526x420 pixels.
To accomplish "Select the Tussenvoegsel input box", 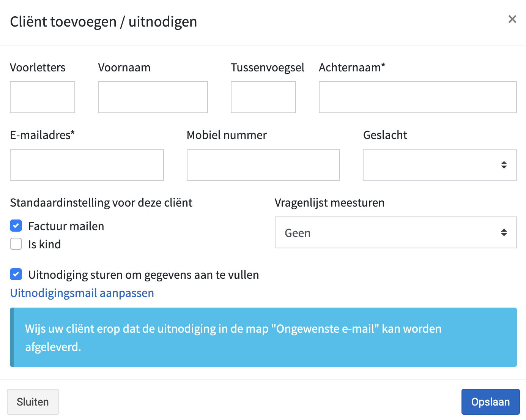I will (263, 97).
